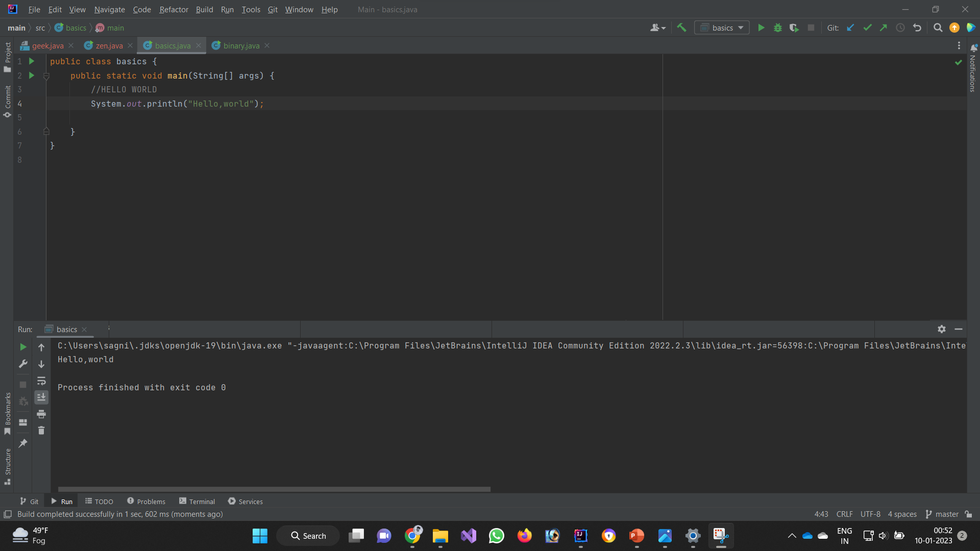
Task: Open the Windows Start menu
Action: pyautogui.click(x=260, y=536)
